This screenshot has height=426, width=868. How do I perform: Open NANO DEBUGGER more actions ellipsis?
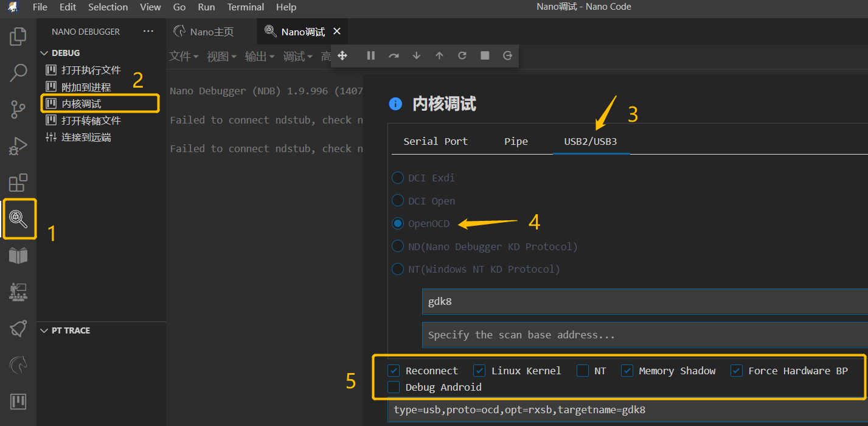point(148,32)
